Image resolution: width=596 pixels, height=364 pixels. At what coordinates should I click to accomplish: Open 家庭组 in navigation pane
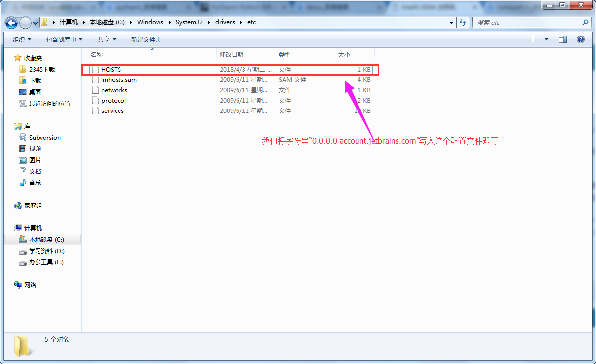(x=33, y=206)
